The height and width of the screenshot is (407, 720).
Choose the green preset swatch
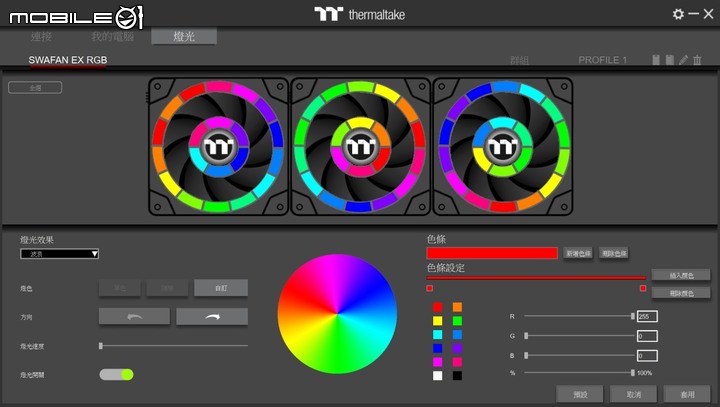457,321
